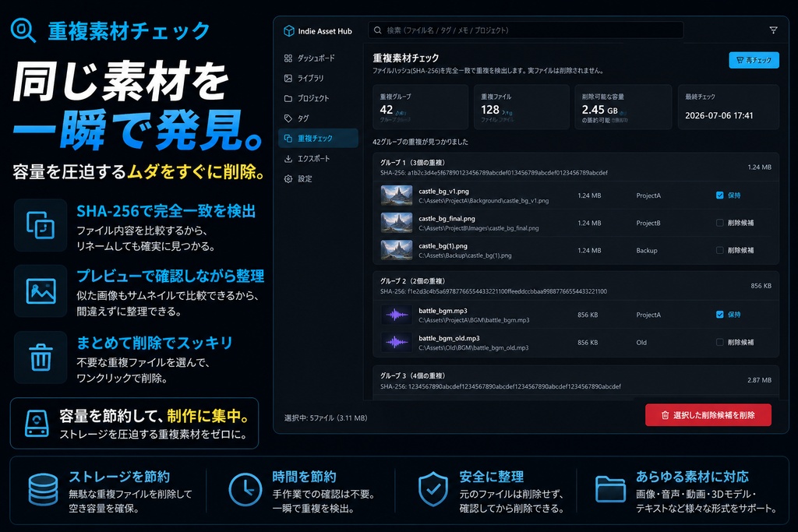Click the 42グループの重複が見つかりました text
Image resolution: width=798 pixels, height=532 pixels.
point(420,142)
